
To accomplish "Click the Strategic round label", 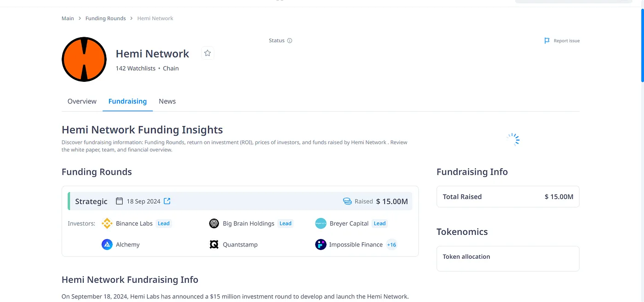I will (91, 201).
